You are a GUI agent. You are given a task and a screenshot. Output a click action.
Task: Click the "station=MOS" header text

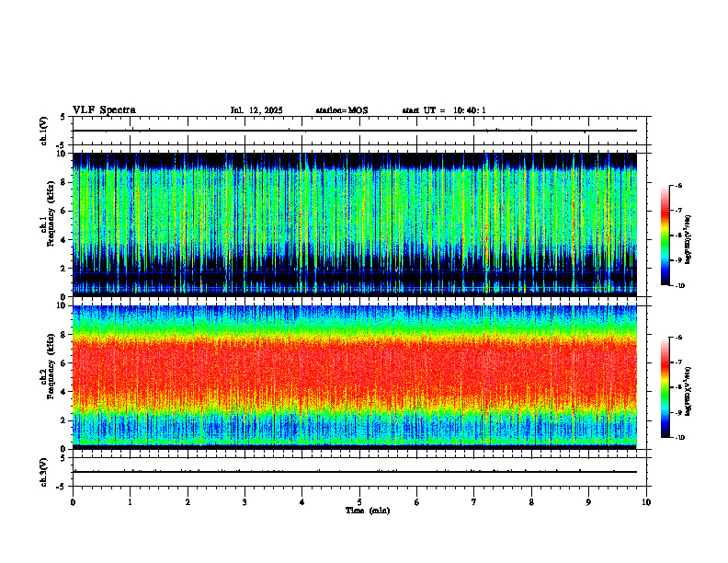[x=342, y=110]
